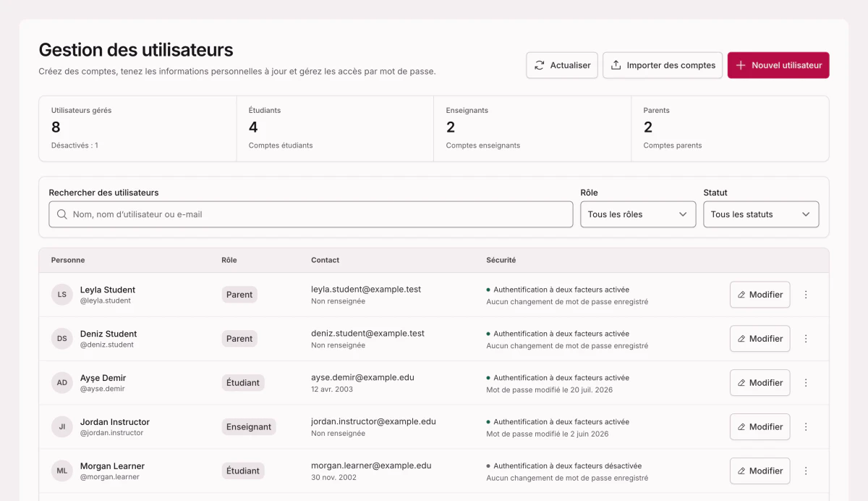Open the three-dot menu for Morgan Learner
Viewport: 868px width, 501px height.
pos(806,471)
